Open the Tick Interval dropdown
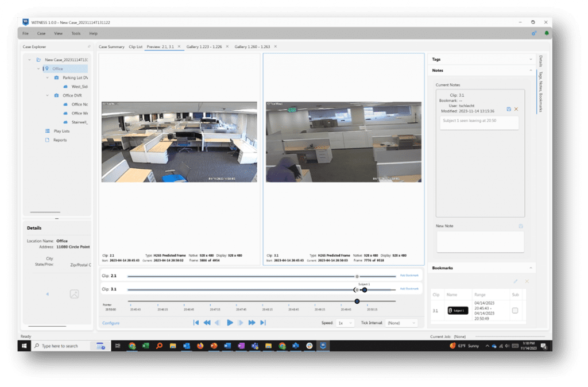The width and height of the screenshot is (588, 387). coord(402,323)
